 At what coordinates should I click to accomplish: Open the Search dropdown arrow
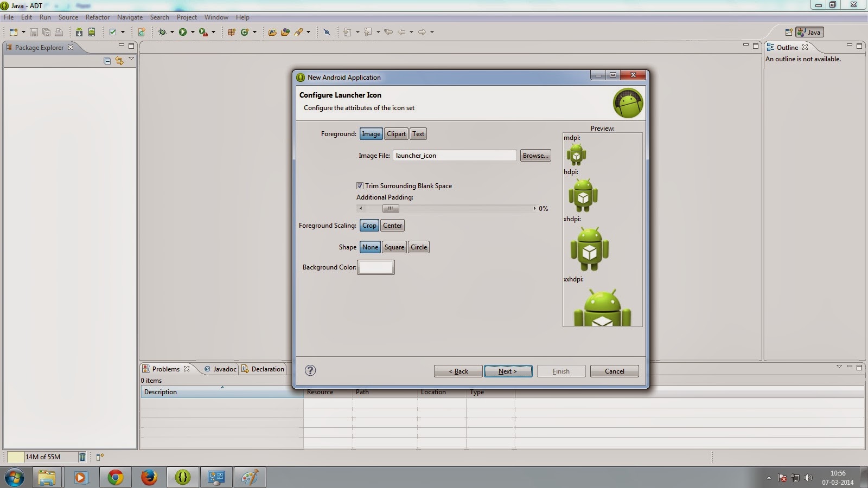[x=308, y=32]
